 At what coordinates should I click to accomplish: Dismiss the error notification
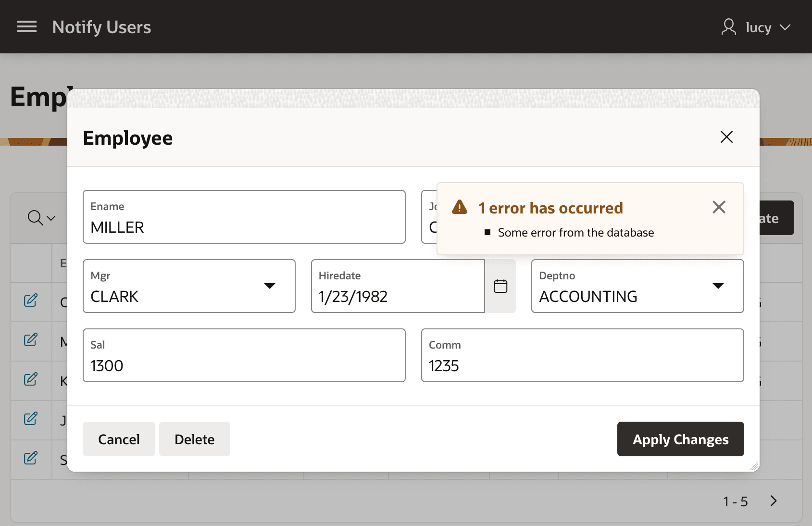[719, 207]
